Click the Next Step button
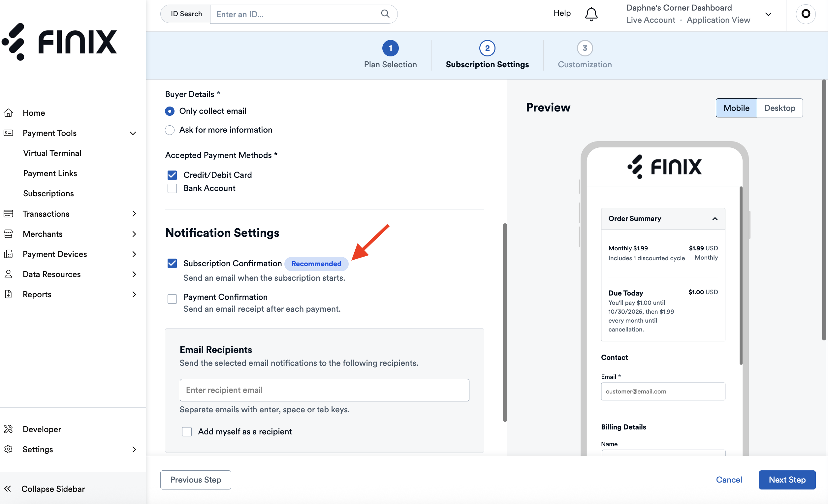The image size is (828, 504). coord(787,480)
